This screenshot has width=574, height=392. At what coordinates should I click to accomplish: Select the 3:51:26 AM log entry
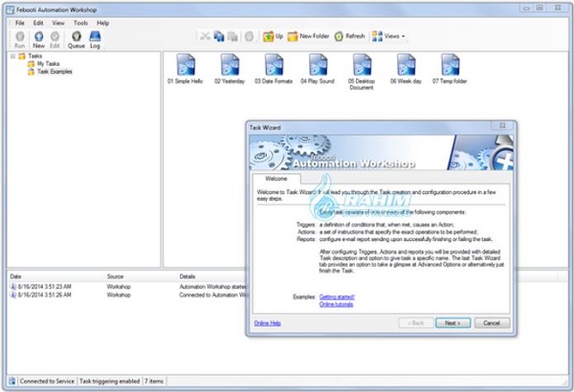click(128, 294)
